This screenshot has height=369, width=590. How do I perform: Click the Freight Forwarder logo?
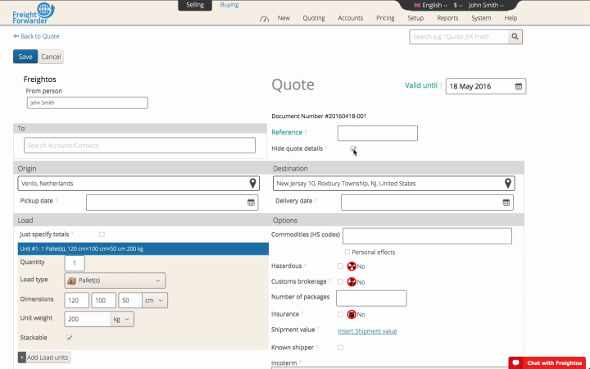33,13
